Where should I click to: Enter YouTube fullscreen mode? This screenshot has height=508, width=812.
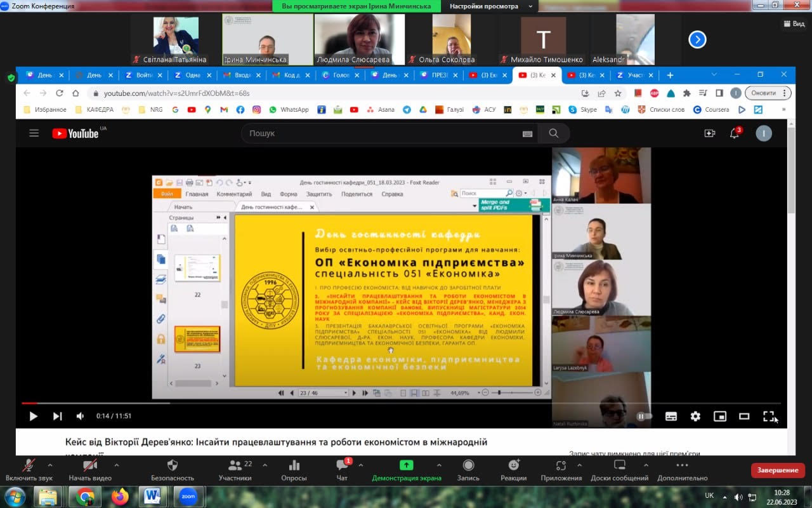[769, 417]
